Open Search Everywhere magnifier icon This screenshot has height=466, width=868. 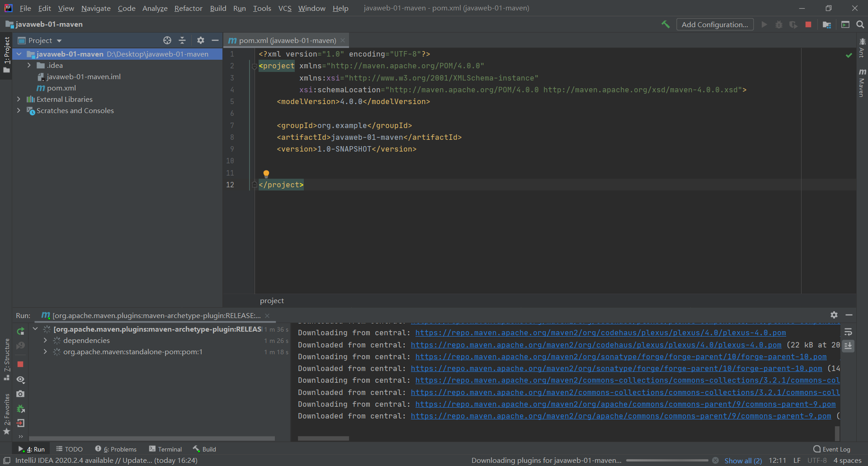click(x=860, y=24)
